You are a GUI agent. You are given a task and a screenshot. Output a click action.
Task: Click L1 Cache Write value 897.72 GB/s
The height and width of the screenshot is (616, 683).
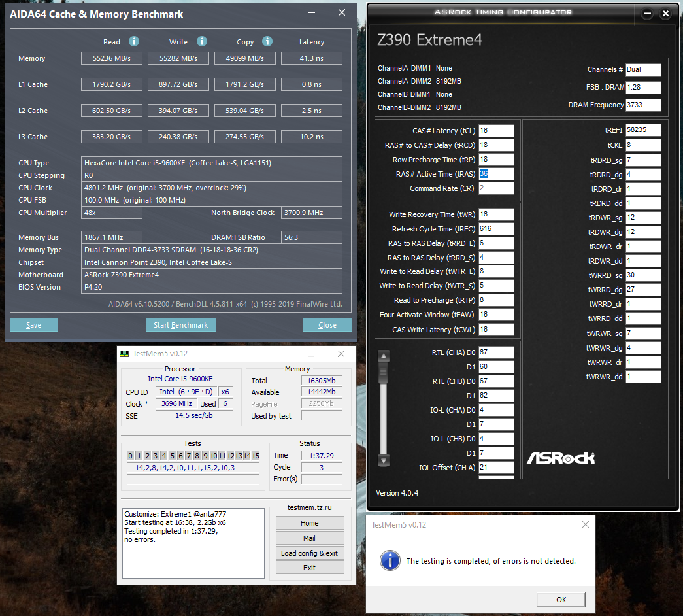point(178,84)
